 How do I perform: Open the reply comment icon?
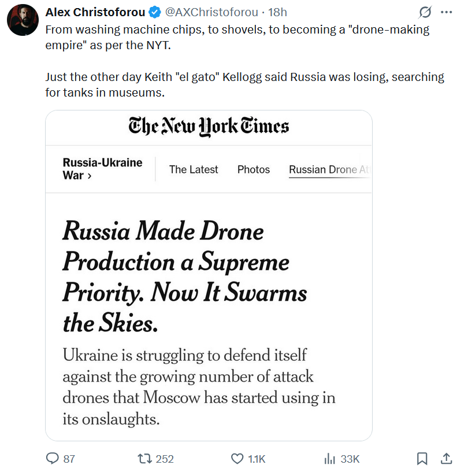[x=52, y=459]
